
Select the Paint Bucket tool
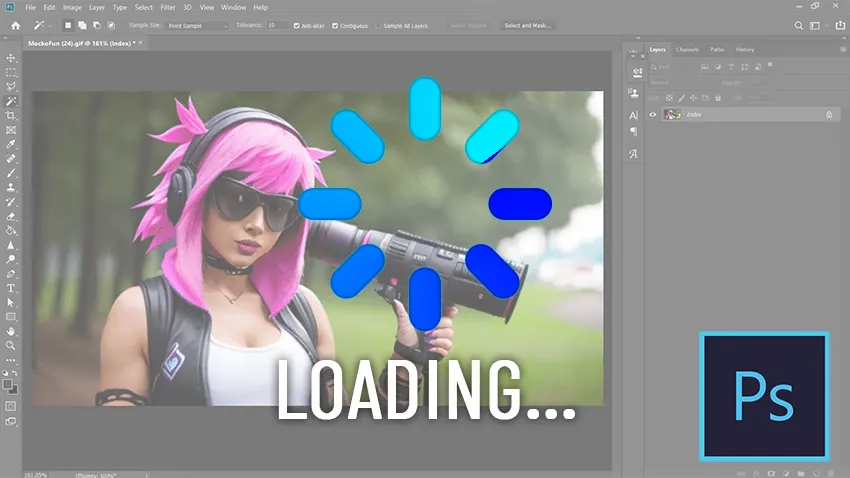11,230
